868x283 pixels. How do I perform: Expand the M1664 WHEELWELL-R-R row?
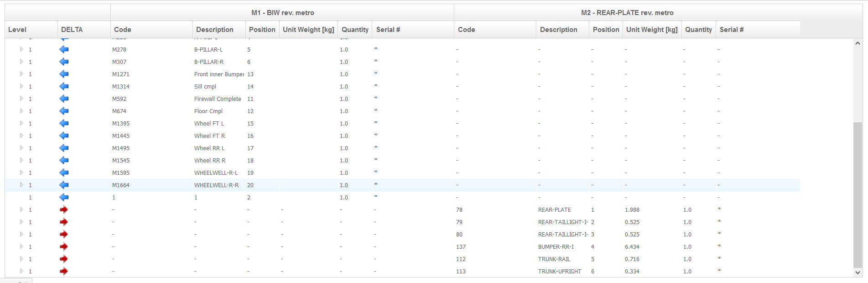coord(21,185)
